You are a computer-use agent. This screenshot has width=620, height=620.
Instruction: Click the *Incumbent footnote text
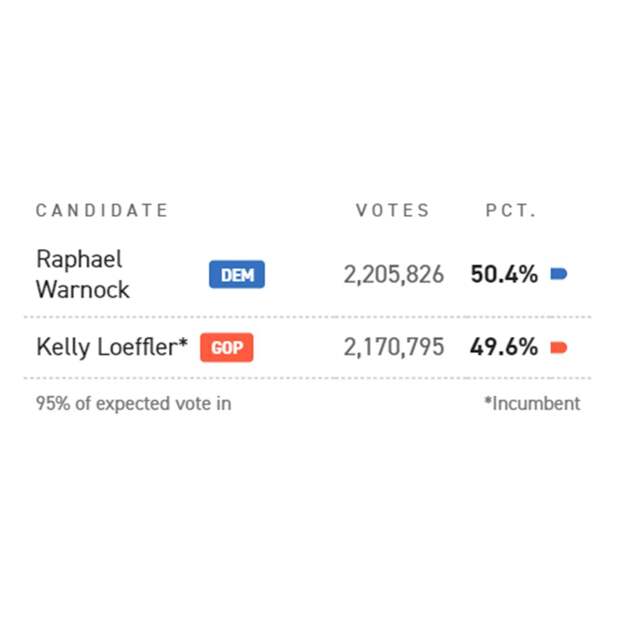coord(533,404)
